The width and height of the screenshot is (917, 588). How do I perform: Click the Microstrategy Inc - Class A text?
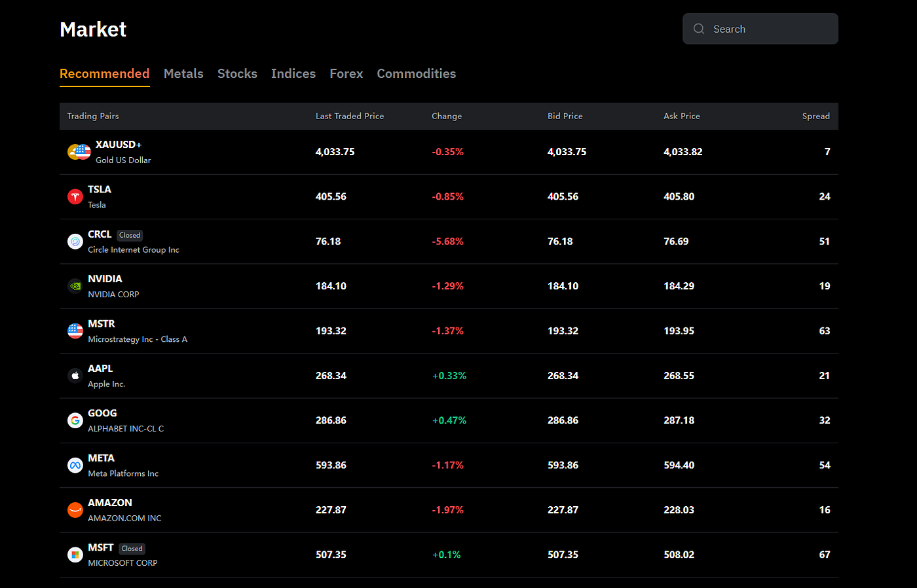[x=138, y=339]
